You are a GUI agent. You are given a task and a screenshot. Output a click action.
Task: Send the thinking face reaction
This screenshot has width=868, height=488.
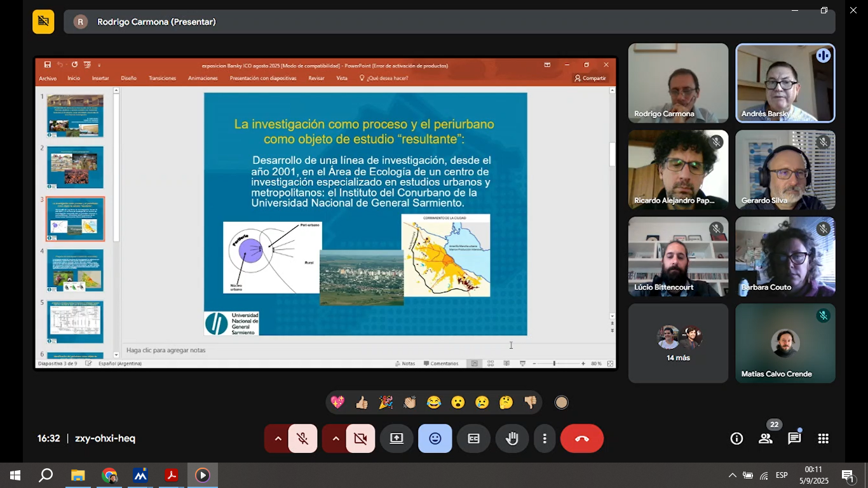[506, 402]
